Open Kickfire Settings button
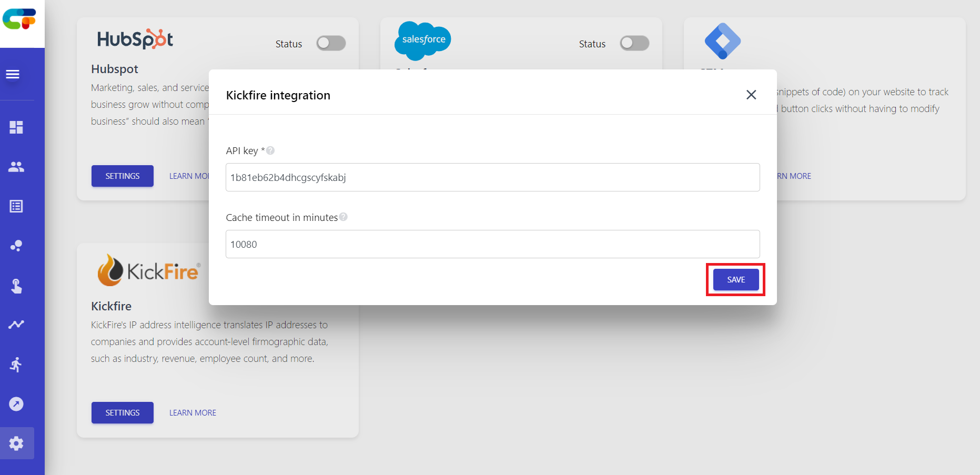The height and width of the screenshot is (475, 980). coord(123,413)
